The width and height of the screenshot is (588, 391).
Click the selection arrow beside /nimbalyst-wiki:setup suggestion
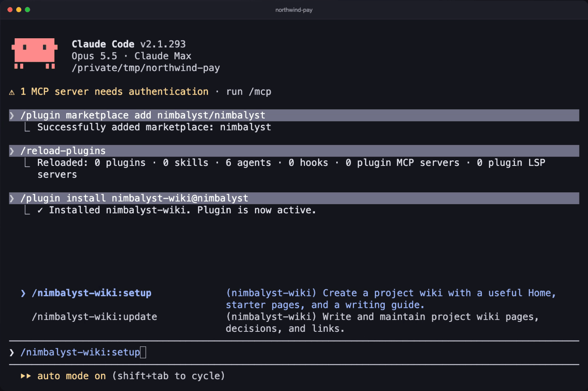(23, 293)
